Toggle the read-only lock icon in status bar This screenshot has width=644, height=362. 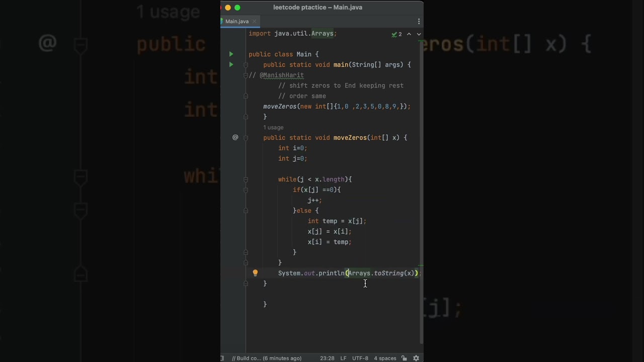(404, 358)
